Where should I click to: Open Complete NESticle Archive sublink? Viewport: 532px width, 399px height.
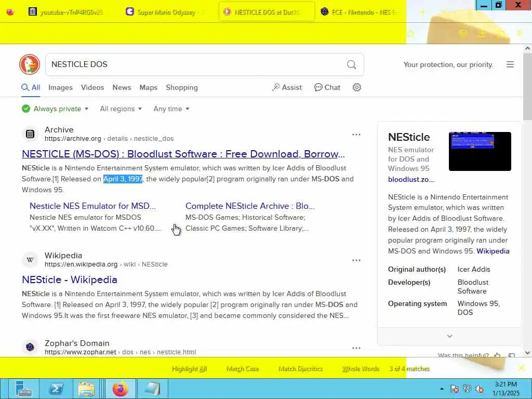pyautogui.click(x=250, y=206)
